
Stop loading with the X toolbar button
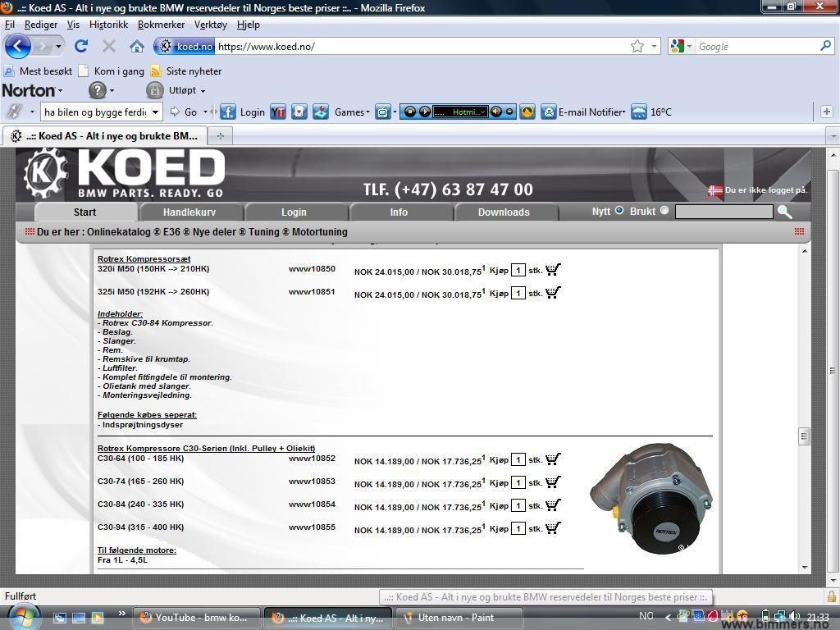click(109, 46)
